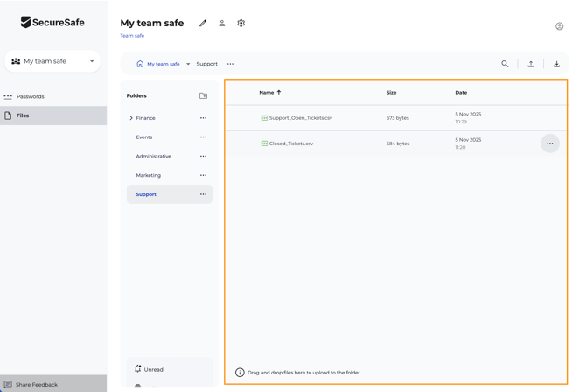Image resolution: width=586 pixels, height=392 pixels.
Task: Open the members person icon in header
Action: tap(222, 24)
